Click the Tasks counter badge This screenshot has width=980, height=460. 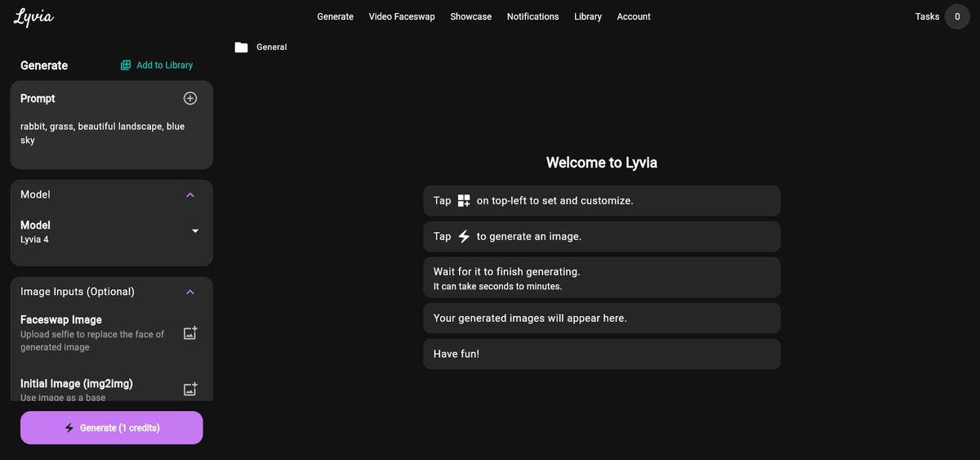pyautogui.click(x=957, y=16)
